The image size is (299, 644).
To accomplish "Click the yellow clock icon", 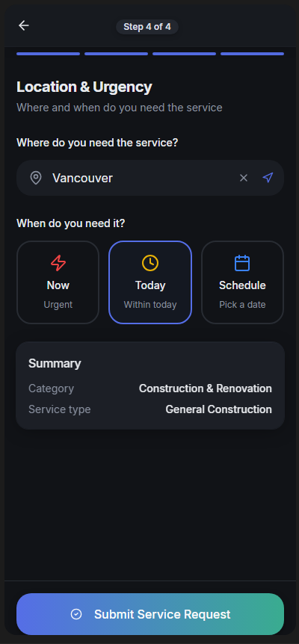I will pos(150,263).
